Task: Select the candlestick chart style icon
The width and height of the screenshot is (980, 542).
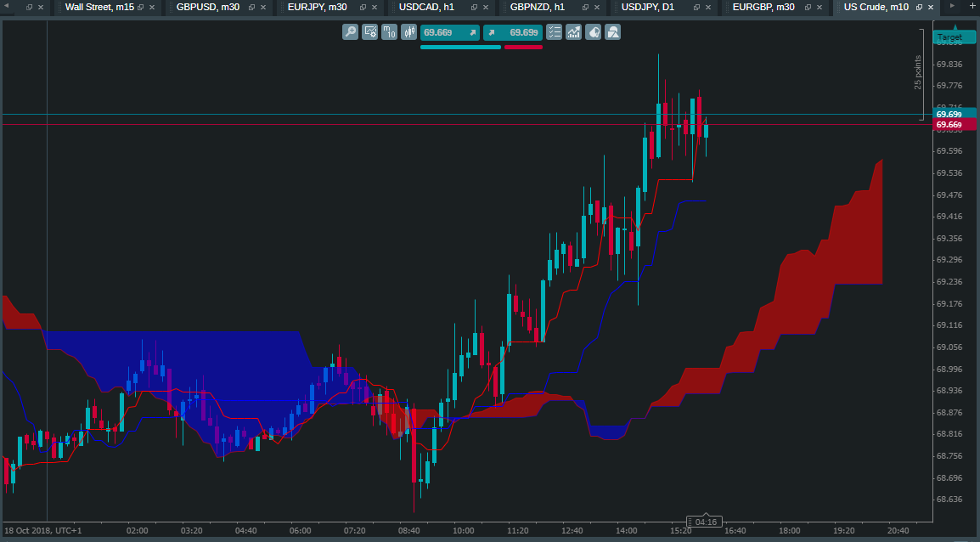Action: tap(408, 32)
